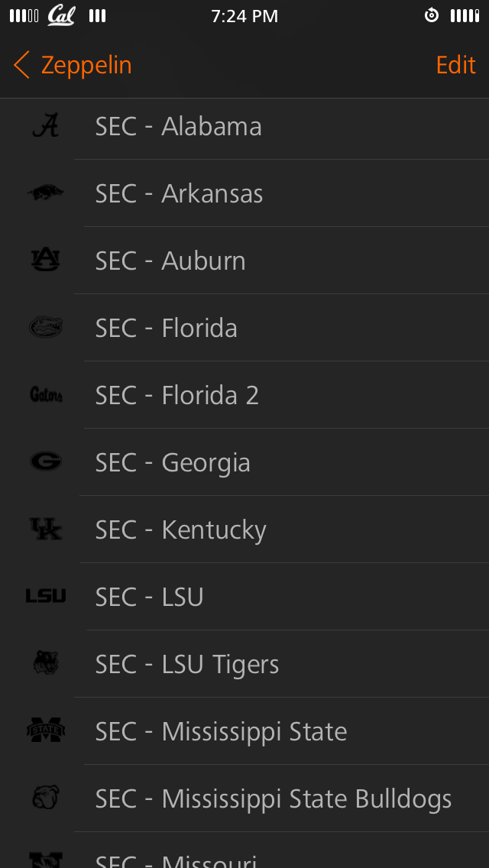Select the SEC - Alabama list entry
Screen dimensions: 489x868
click(244, 126)
